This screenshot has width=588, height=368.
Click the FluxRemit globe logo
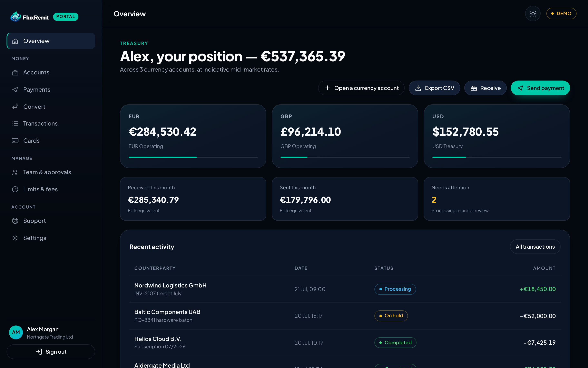[16, 17]
